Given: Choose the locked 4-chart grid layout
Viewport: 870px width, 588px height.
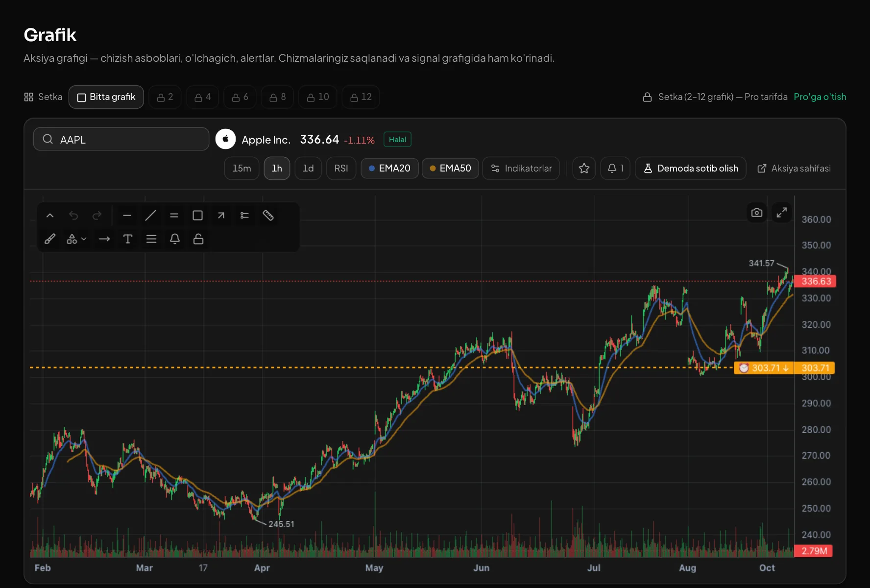Looking at the screenshot, I should (202, 97).
